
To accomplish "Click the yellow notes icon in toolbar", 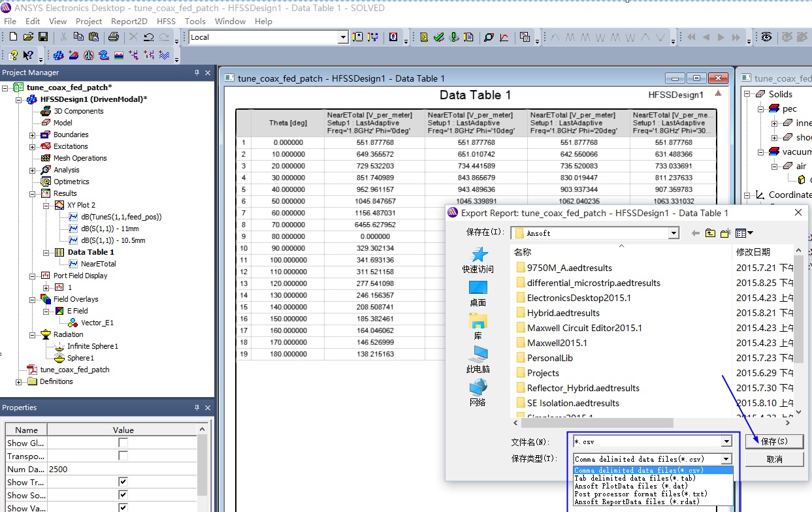I will click(424, 37).
